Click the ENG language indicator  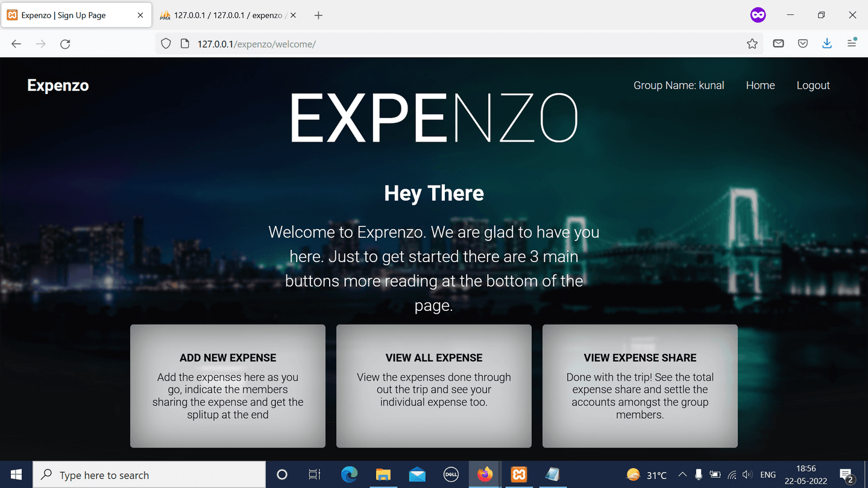(x=768, y=475)
